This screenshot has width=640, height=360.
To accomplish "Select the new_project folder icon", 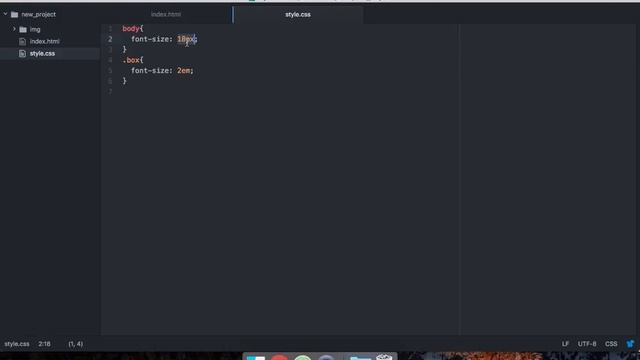I will (x=15, y=15).
